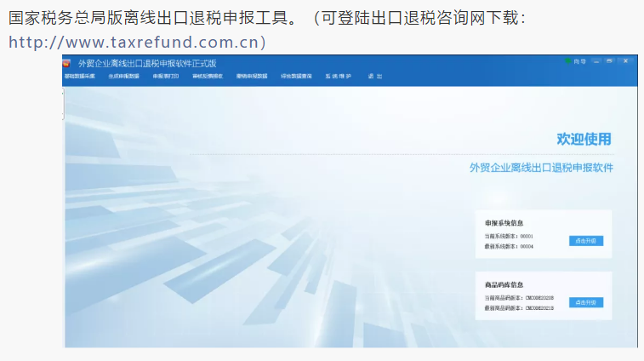The image size is (644, 361).
Task: Open the 综合数据查询 menu
Action: click(x=296, y=76)
